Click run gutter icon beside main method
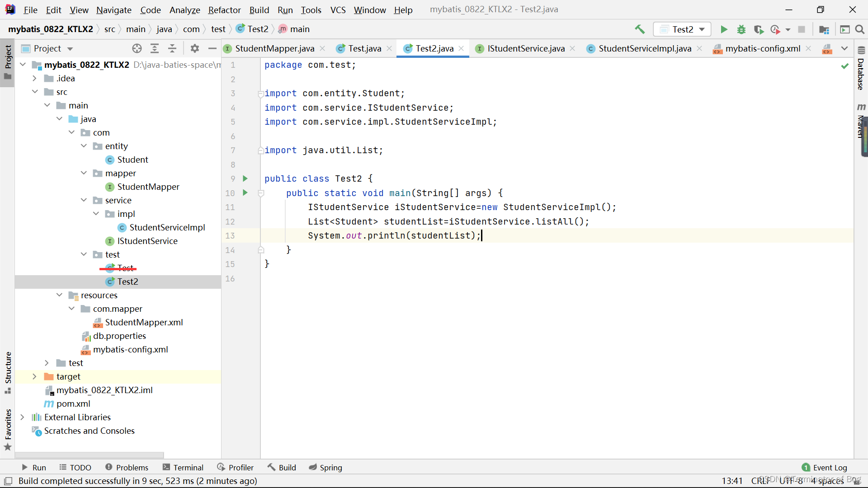 245,192
